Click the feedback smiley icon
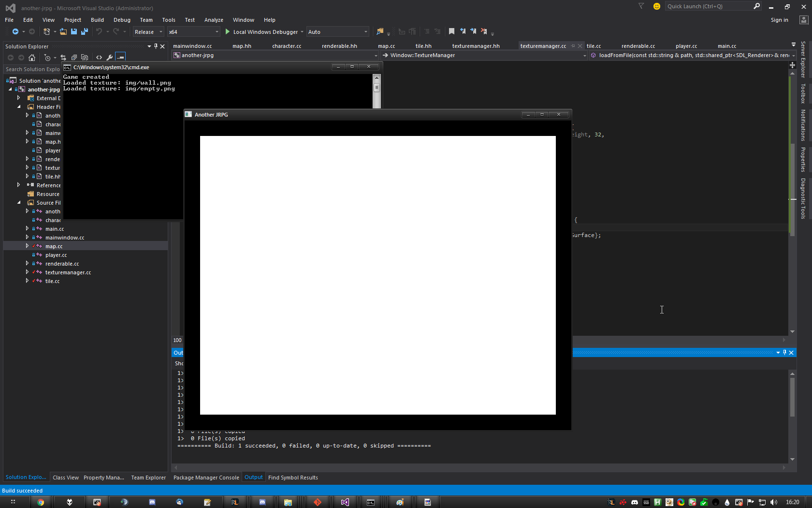Image resolution: width=812 pixels, height=508 pixels. (656, 6)
